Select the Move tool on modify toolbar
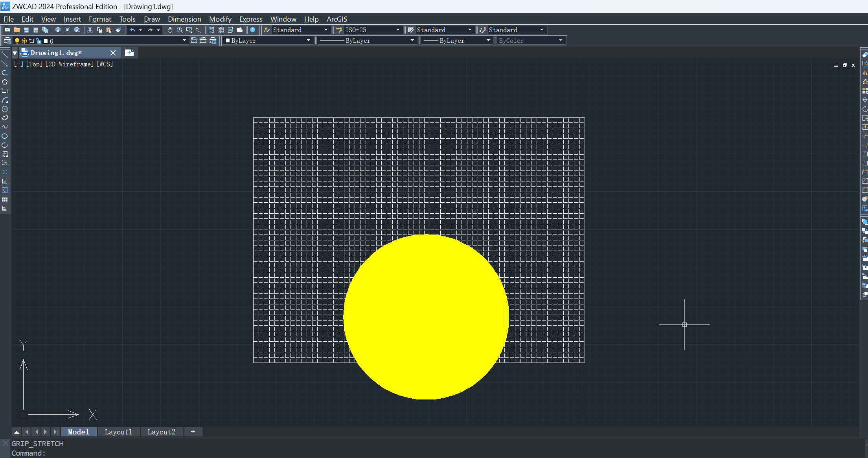The width and height of the screenshot is (868, 458). coord(864,100)
